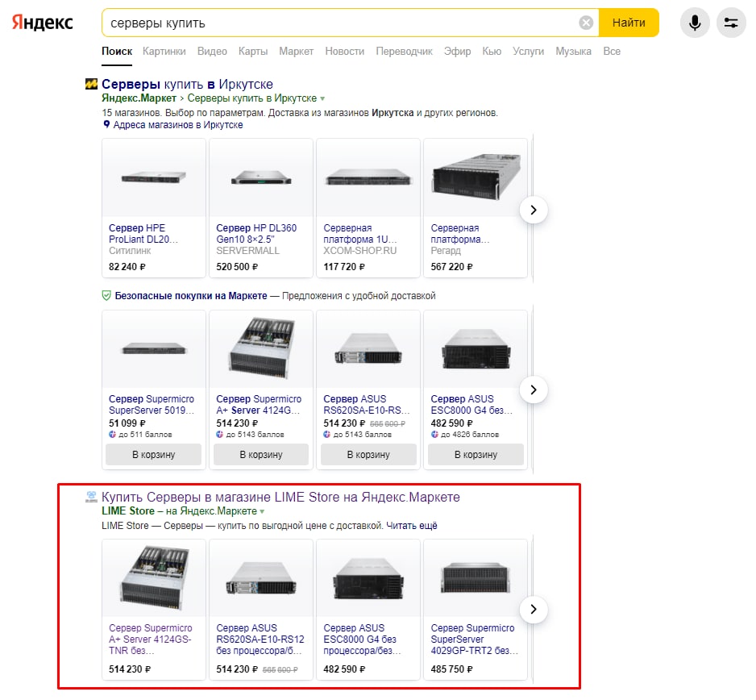756x700 pixels.
Task: Switch to Видео tab
Action: [212, 51]
